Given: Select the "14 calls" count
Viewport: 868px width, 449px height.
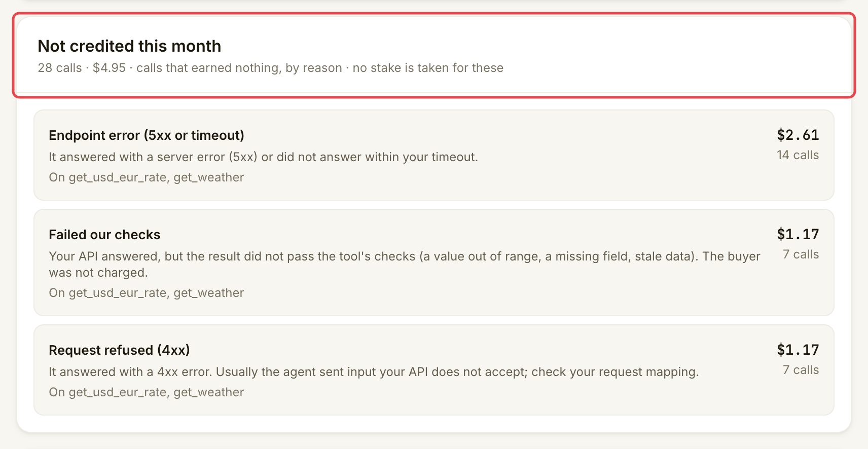Looking at the screenshot, I should point(798,155).
